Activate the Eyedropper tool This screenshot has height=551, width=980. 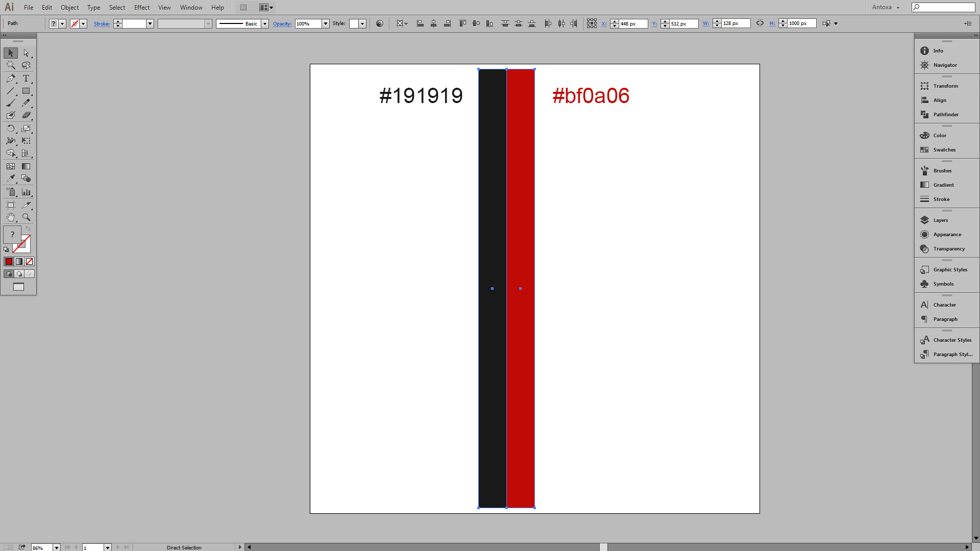[x=11, y=179]
